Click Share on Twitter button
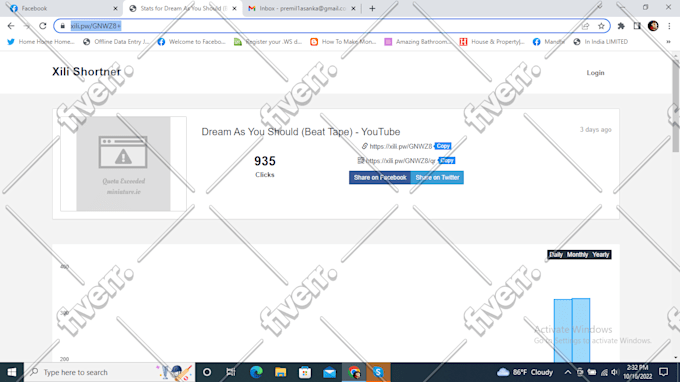This screenshot has width=680, height=382. [437, 177]
